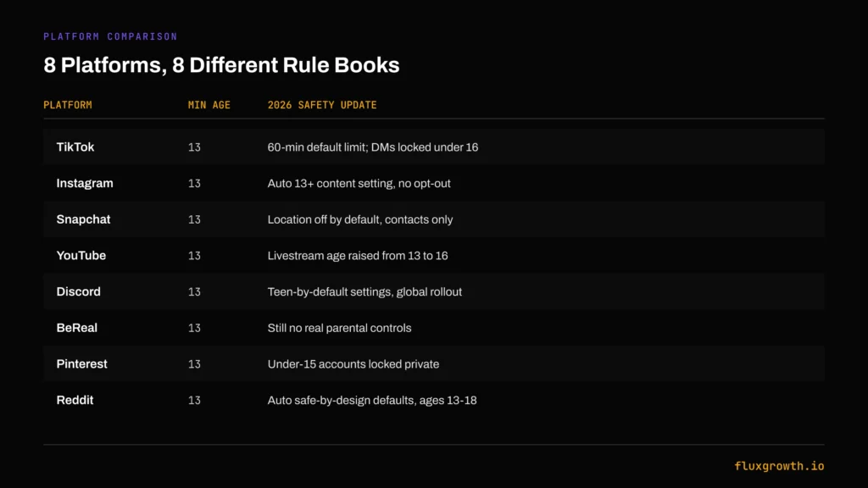Click the TikTok platform row name
This screenshot has height=488, width=868.
click(75, 147)
